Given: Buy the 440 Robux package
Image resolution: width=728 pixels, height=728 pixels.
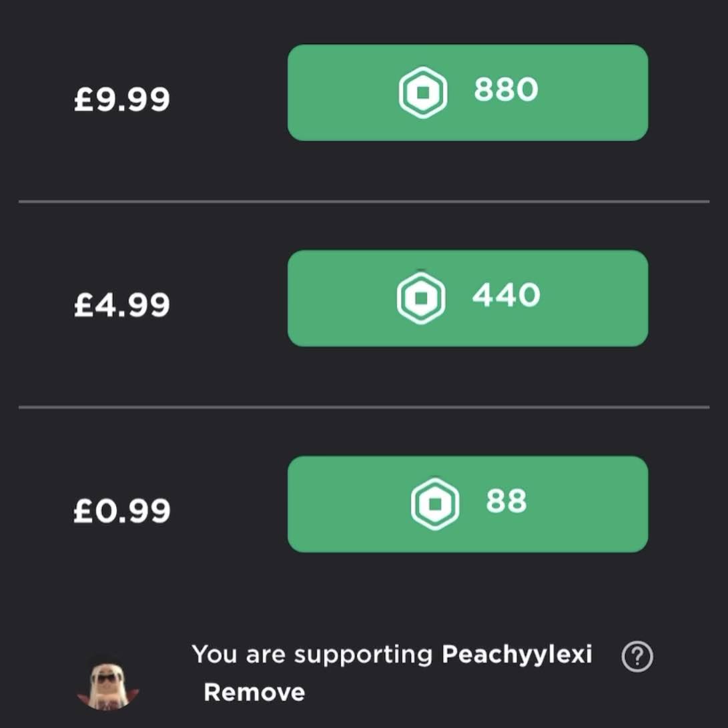Looking at the screenshot, I should click(467, 298).
